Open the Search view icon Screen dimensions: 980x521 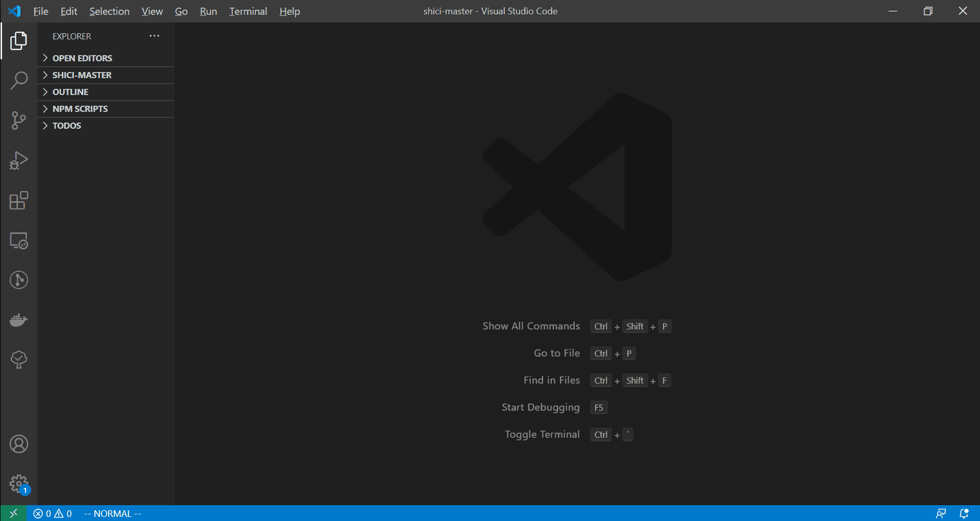coord(19,81)
